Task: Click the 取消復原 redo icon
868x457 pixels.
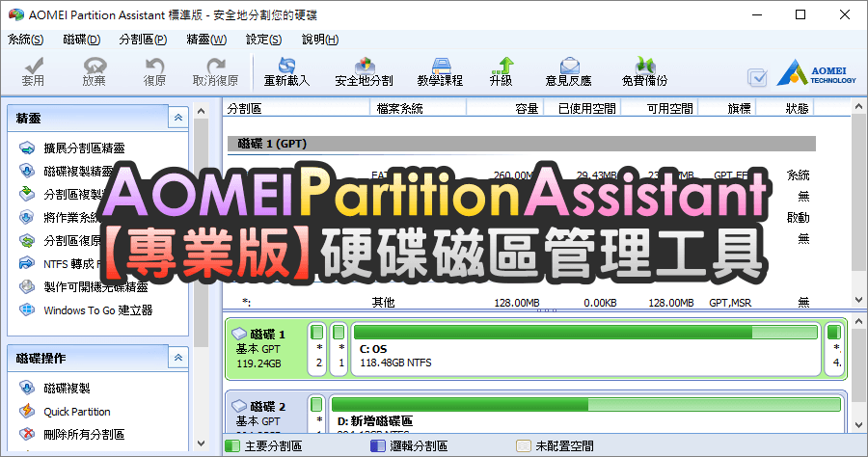Action: tap(216, 66)
